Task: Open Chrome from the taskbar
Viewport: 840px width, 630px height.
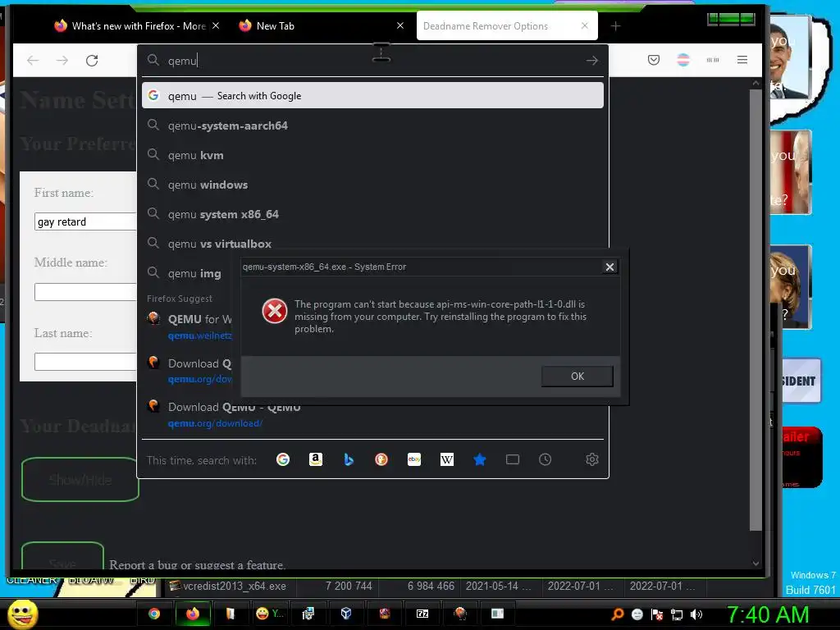Action: pos(154,614)
